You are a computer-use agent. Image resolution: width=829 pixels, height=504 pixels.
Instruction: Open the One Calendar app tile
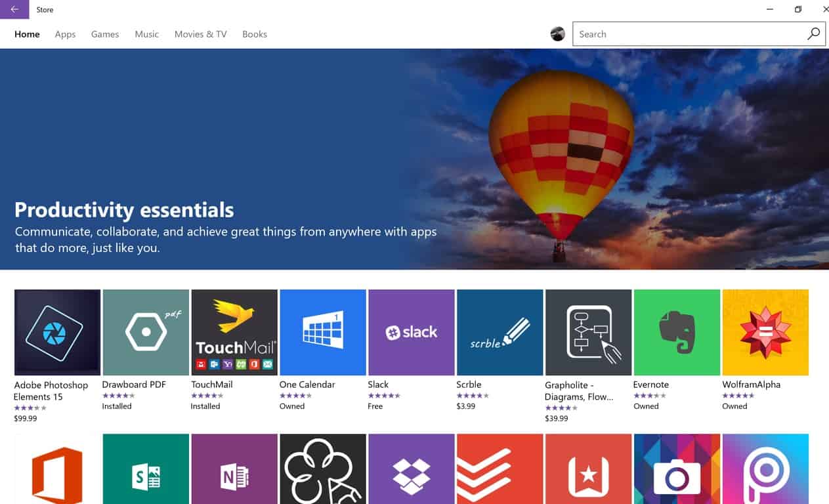click(x=323, y=332)
